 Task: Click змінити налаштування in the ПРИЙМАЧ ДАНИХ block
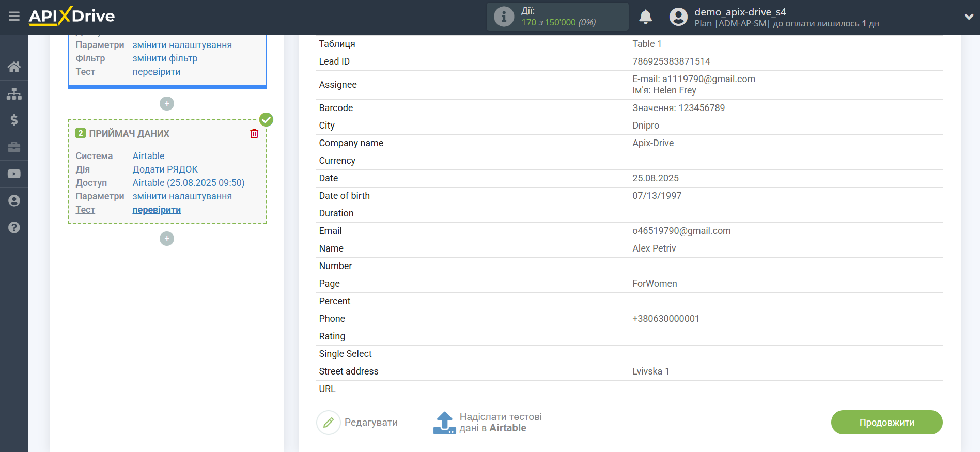tap(182, 196)
